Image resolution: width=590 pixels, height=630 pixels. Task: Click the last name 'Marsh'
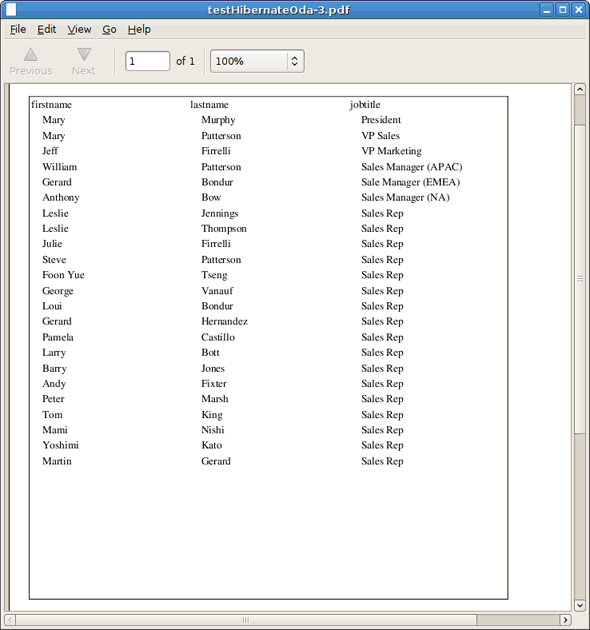pyautogui.click(x=215, y=399)
